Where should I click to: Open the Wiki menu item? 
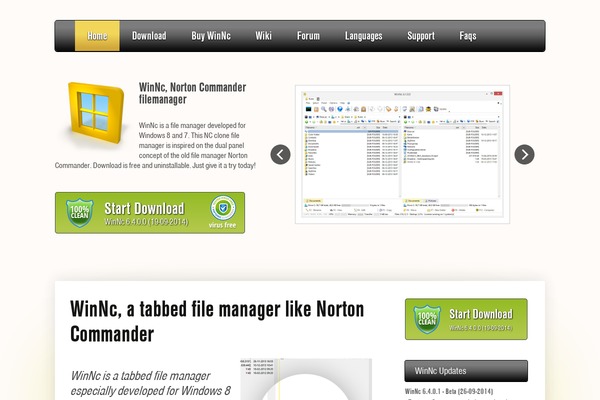264,36
